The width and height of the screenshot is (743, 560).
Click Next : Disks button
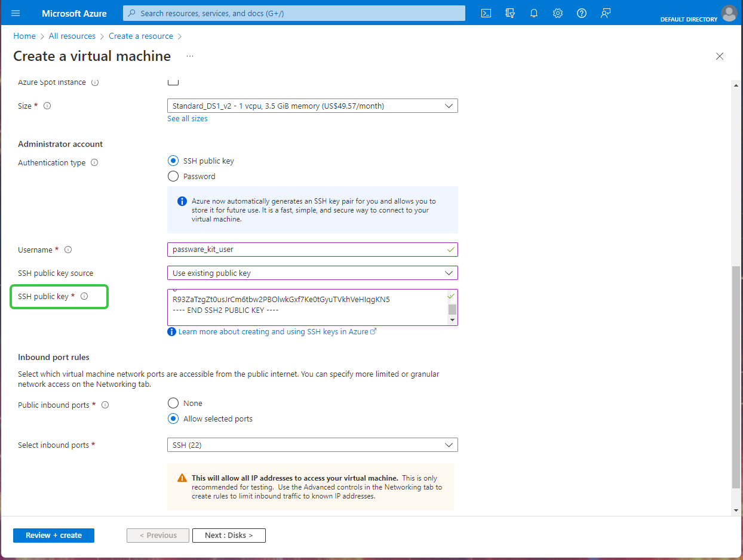(x=229, y=536)
